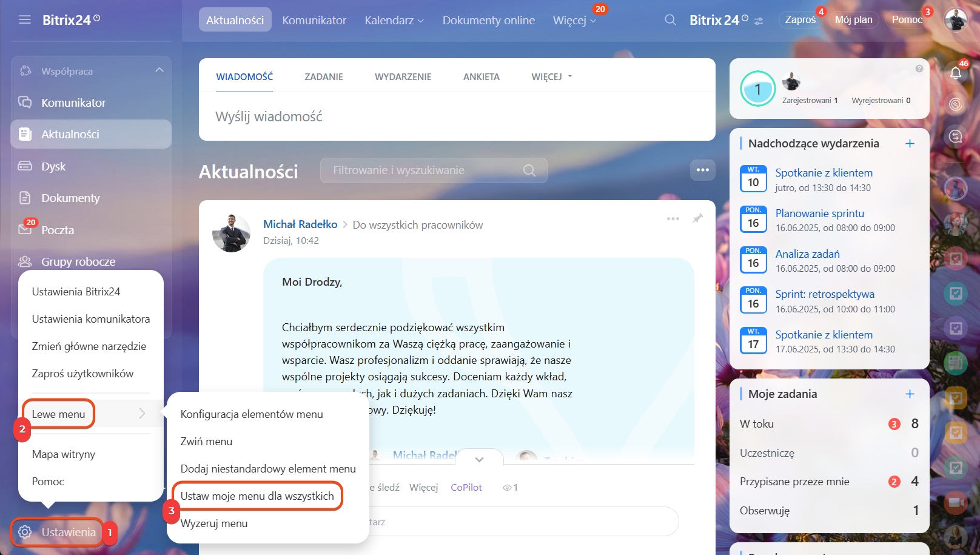Open WIĘCEJ dropdown in post composer
Viewport: 980px width, 555px height.
pyautogui.click(x=552, y=76)
